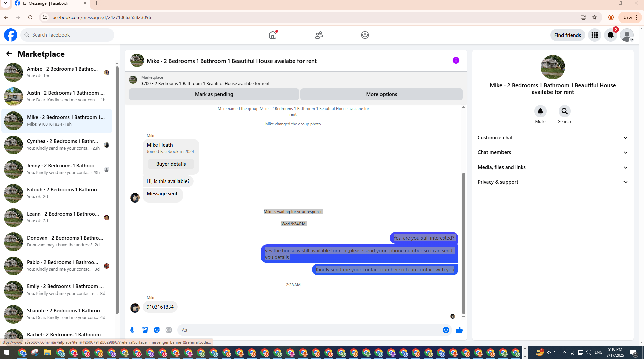Open Jenny conversation

coord(56,169)
